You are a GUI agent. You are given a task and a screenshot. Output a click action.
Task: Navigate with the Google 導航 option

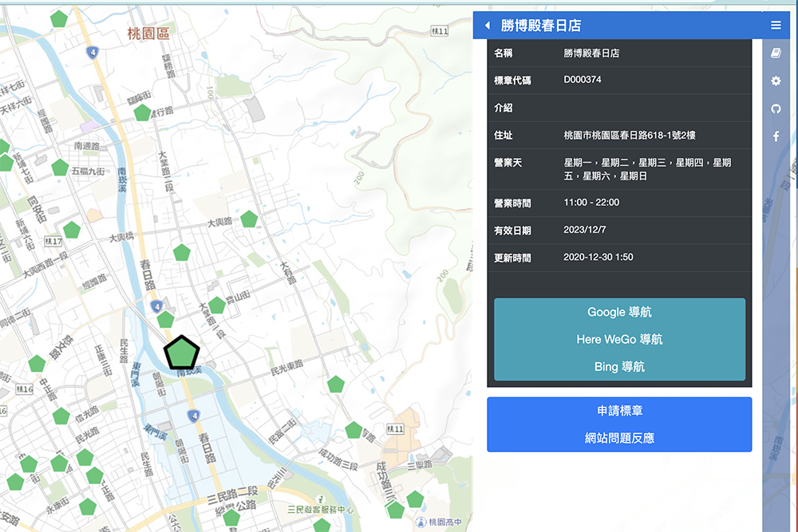click(x=619, y=312)
